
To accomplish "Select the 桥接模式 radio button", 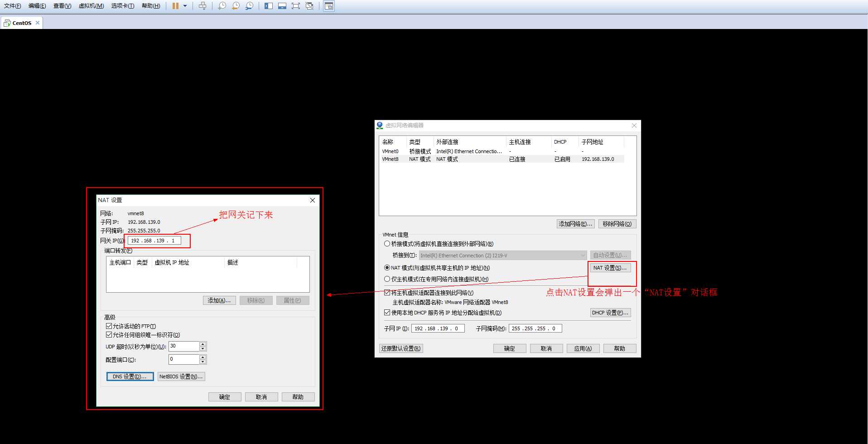I will (387, 244).
